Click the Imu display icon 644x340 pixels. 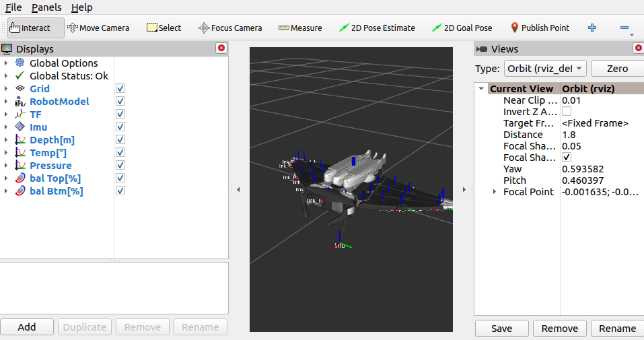pos(20,127)
